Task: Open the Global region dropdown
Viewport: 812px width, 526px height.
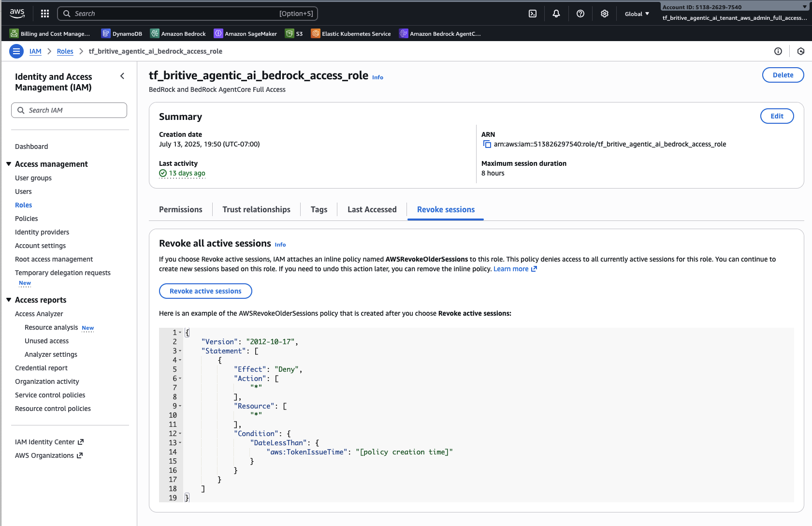Action: tap(637, 14)
